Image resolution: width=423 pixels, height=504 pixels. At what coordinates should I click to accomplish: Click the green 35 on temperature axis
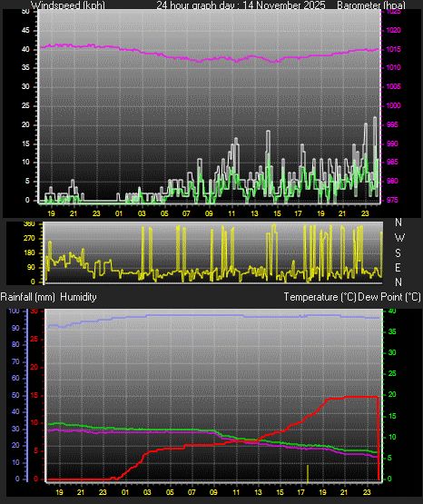[392, 331]
